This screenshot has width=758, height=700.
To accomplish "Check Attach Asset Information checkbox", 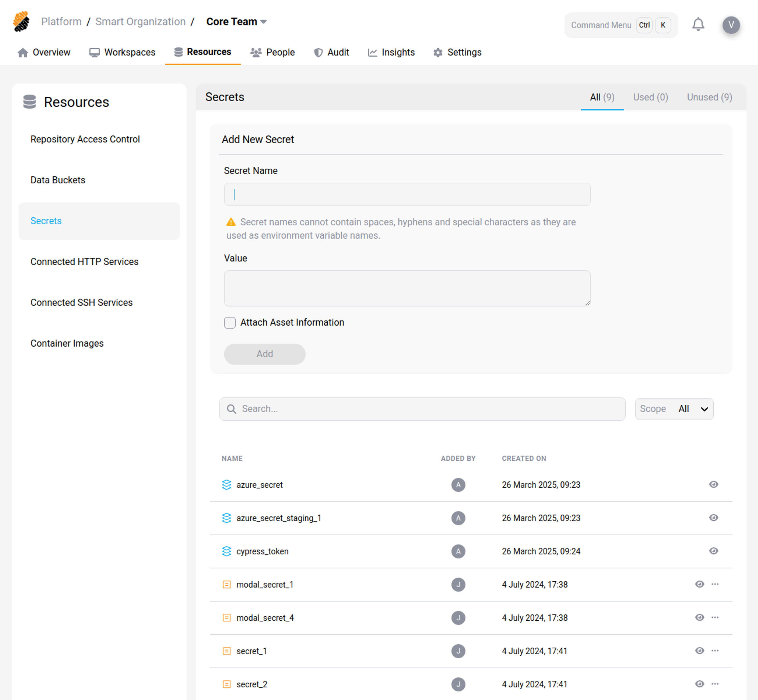I will pyautogui.click(x=230, y=322).
